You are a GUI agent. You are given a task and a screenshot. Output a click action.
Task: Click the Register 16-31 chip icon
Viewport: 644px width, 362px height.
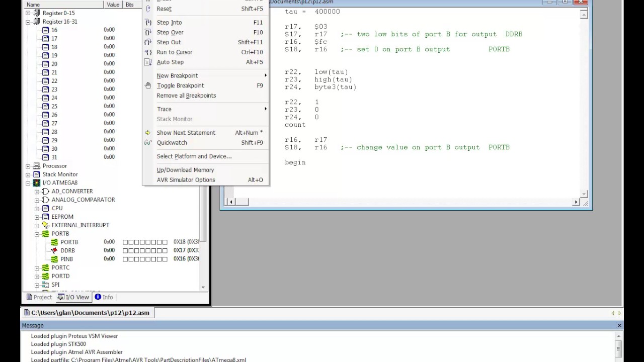click(x=37, y=22)
